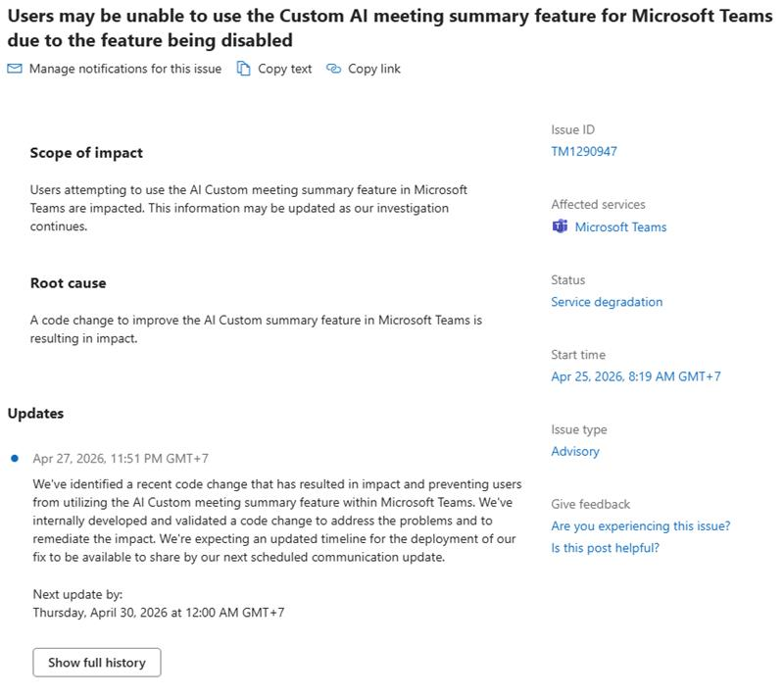The height and width of the screenshot is (697, 784).
Task: Select the Copy text action
Action: point(284,69)
